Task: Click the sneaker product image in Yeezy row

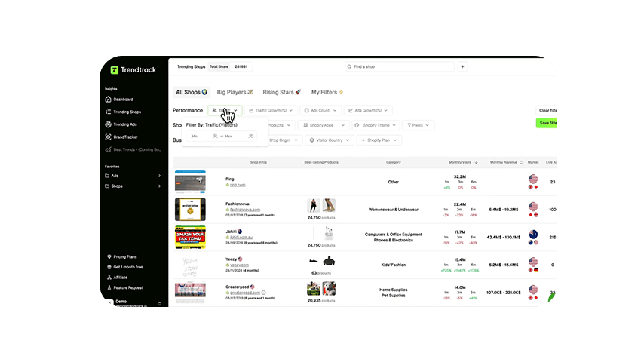Action: point(314,261)
